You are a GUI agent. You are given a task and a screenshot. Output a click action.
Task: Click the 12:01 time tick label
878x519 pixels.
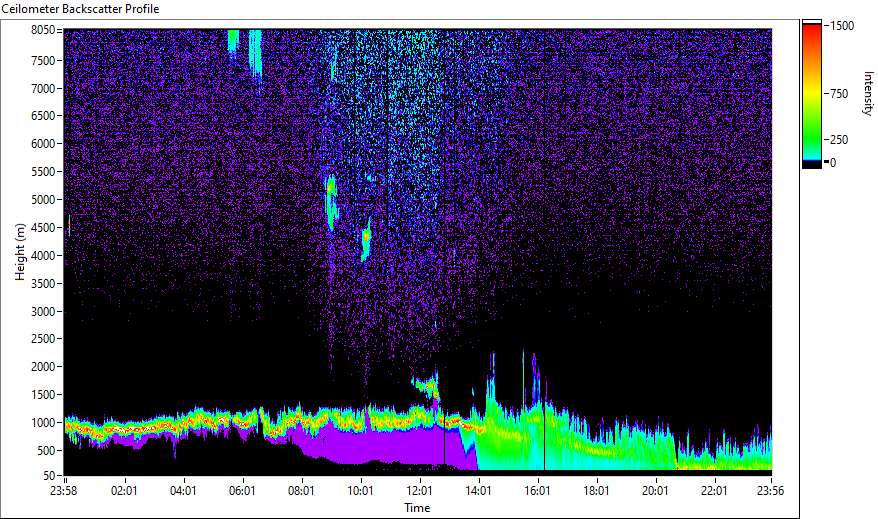click(419, 491)
